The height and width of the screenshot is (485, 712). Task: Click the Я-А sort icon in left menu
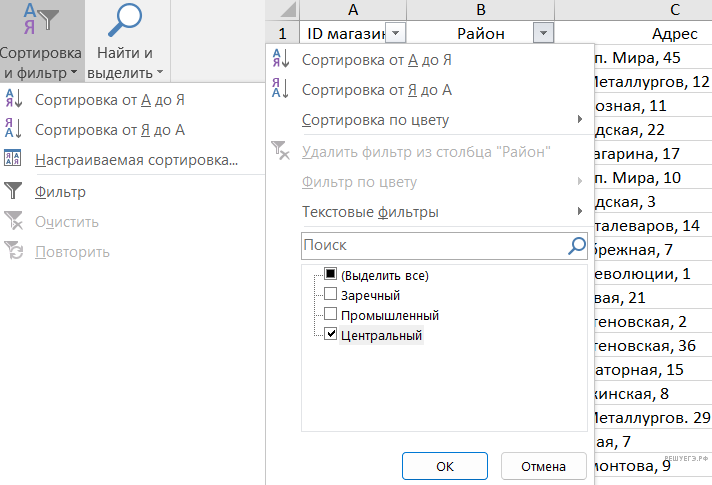click(14, 129)
